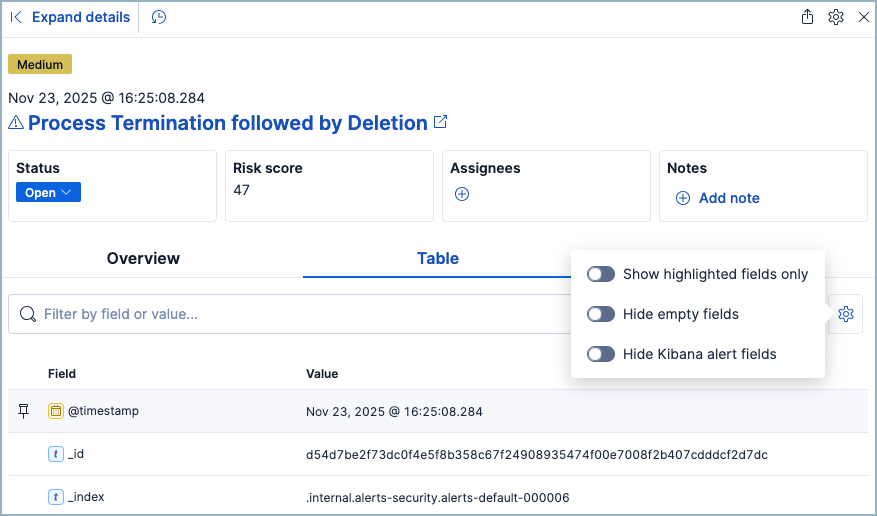Click the table settings gear icon
The width and height of the screenshot is (877, 516).
[846, 314]
